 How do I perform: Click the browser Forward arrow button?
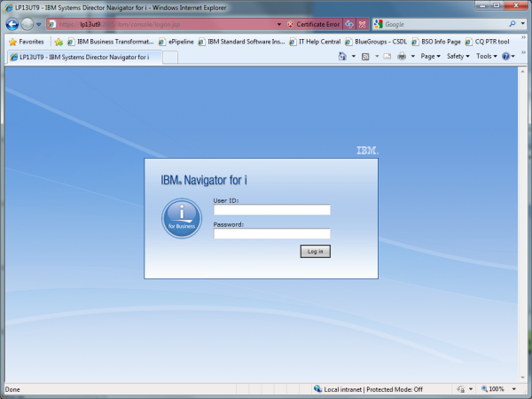(27, 24)
